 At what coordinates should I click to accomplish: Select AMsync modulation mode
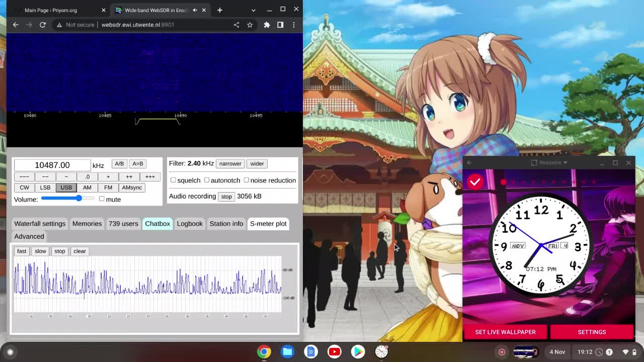click(132, 188)
